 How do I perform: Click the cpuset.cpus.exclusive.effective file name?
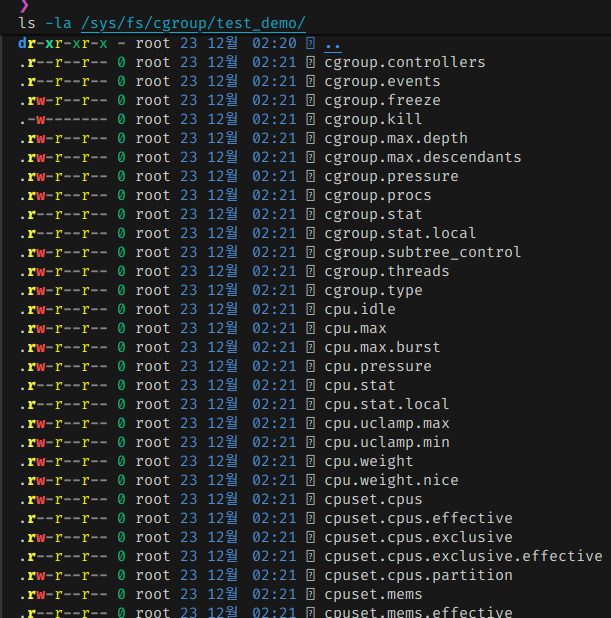463,557
